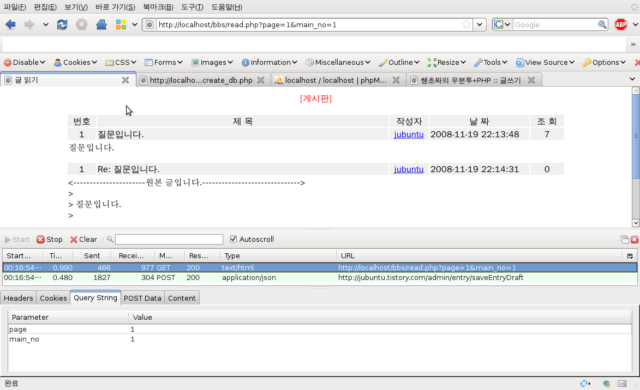The height and width of the screenshot is (390, 640).
Task: Bookmark page with the star icon
Action: [466, 24]
